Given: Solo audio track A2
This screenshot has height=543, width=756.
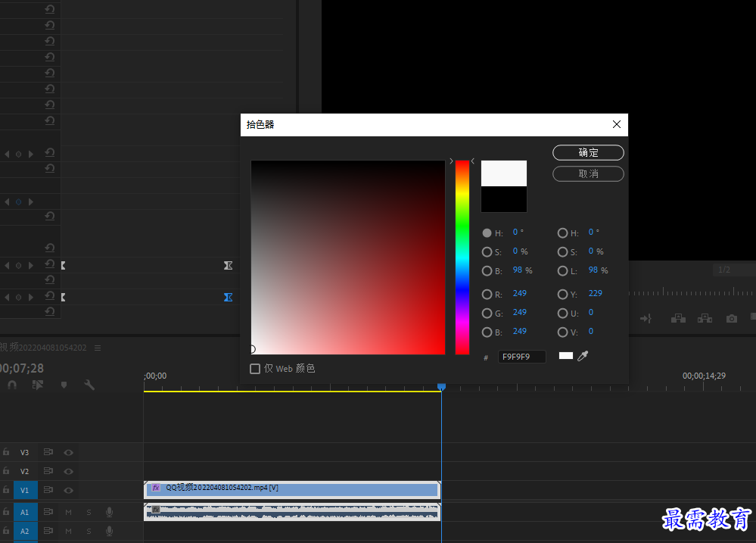Looking at the screenshot, I should pos(89,531).
